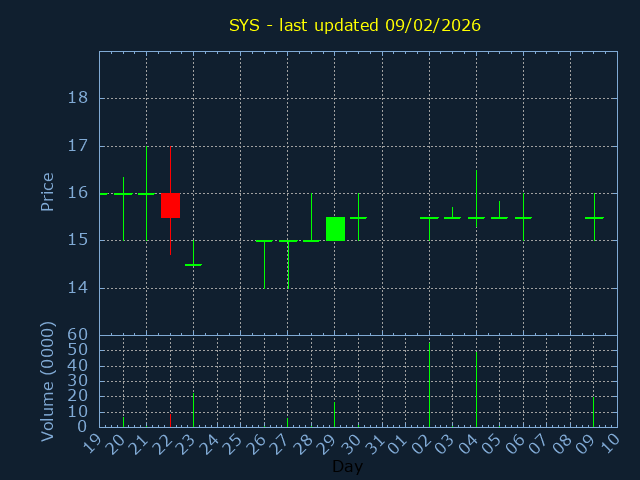Click the day 10 x-axis tick label

pyautogui.click(x=610, y=444)
